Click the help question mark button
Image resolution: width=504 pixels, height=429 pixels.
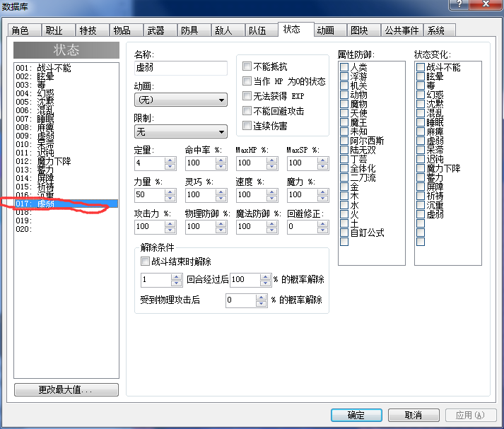point(459,4)
